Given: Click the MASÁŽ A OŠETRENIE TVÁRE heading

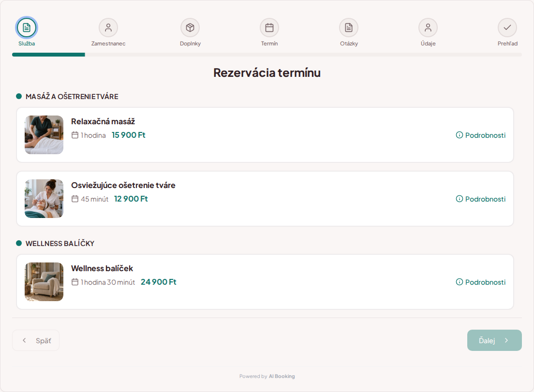Looking at the screenshot, I should click(72, 97).
